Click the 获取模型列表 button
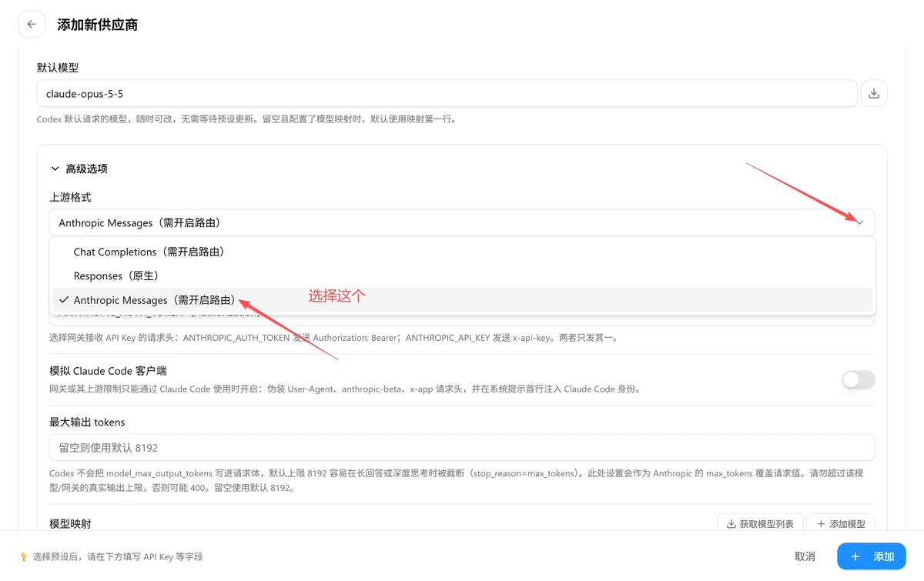Viewport: 924px width, 581px height. (x=761, y=524)
